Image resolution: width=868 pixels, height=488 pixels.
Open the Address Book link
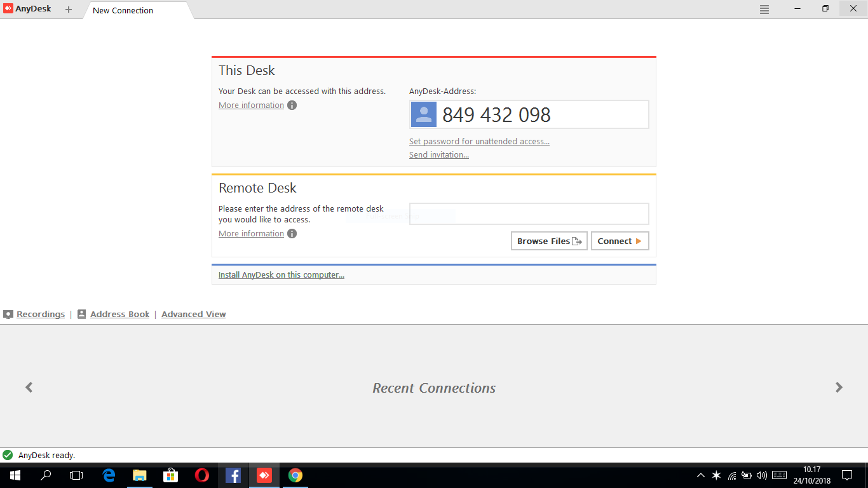pyautogui.click(x=119, y=315)
